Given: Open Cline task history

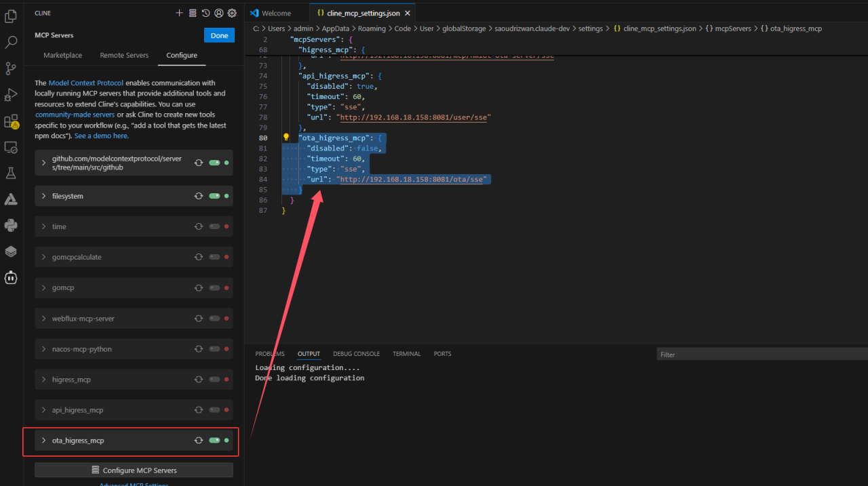Looking at the screenshot, I should 205,13.
